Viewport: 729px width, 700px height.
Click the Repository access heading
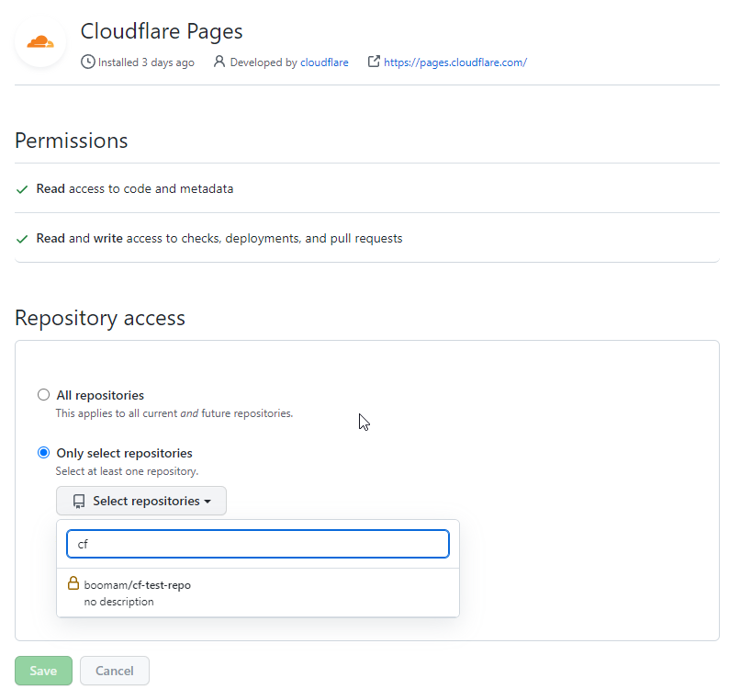pos(100,318)
